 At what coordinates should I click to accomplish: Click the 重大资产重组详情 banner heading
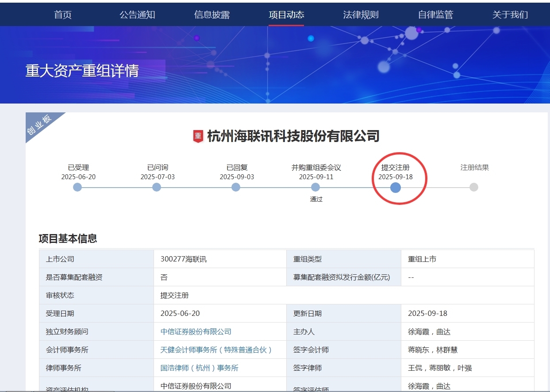82,71
